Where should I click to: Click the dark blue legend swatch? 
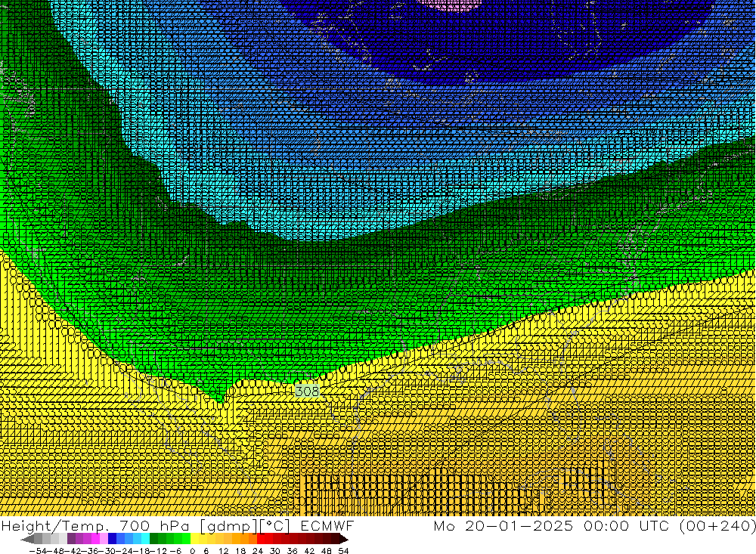[112, 539]
